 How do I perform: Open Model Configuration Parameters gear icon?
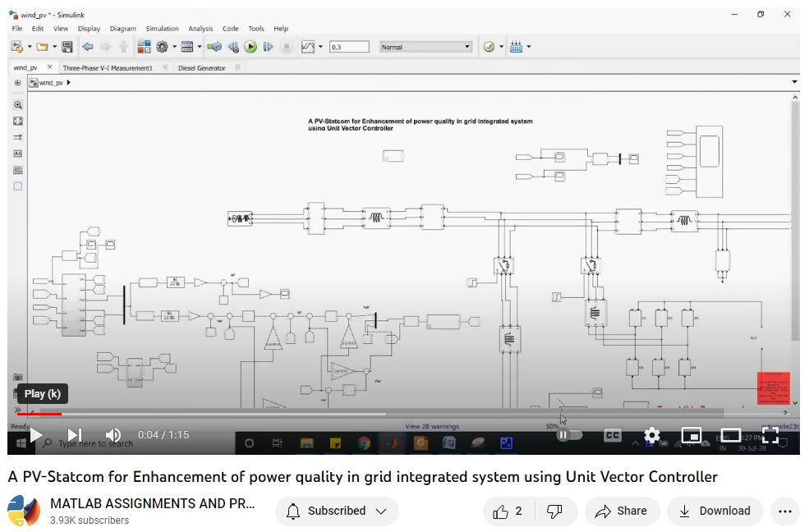163,47
